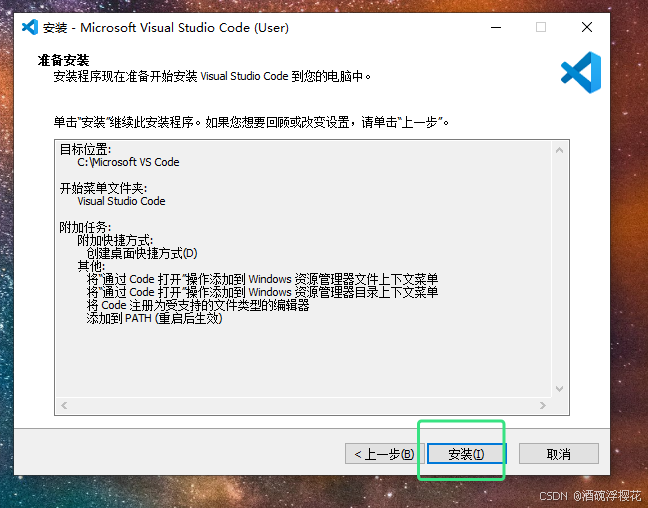Cancel setup with the 取消 button
Screen dimensions: 648x508
[559, 454]
